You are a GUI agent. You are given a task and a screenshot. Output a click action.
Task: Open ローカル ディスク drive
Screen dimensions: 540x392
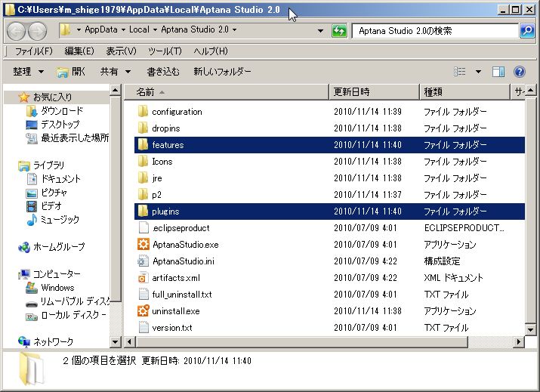click(73, 315)
